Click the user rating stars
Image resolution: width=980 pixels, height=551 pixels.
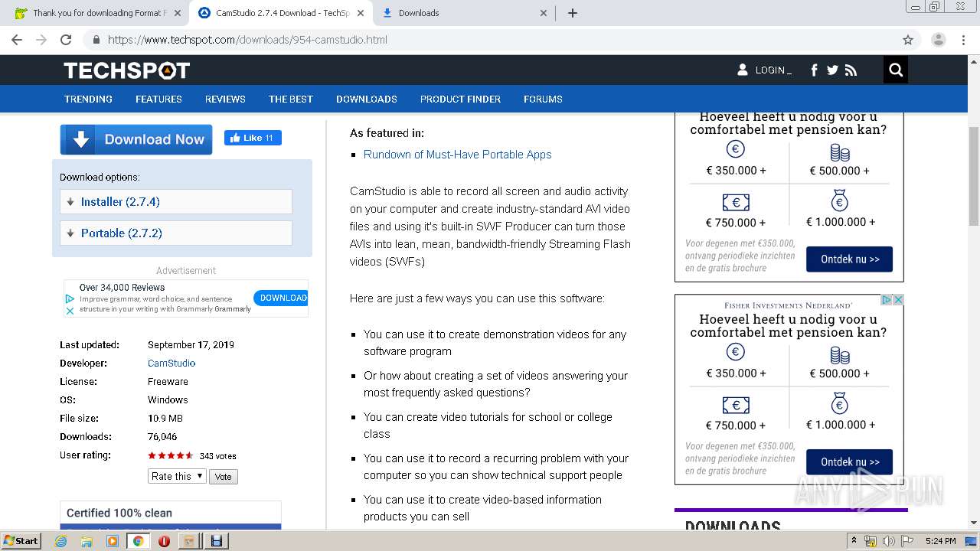[171, 455]
